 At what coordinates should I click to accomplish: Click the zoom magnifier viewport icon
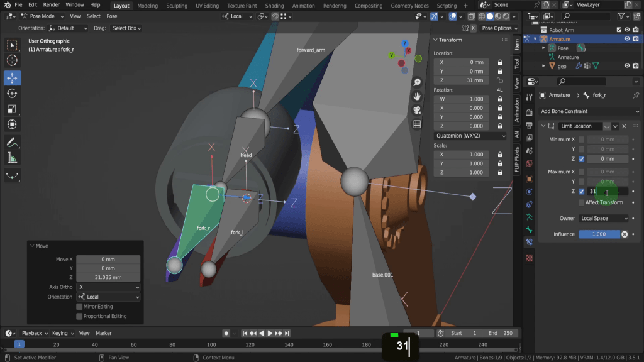[417, 82]
